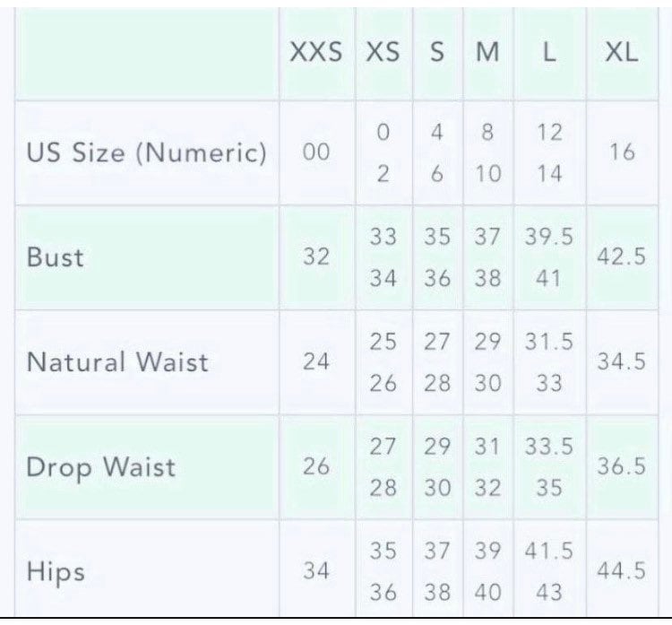672x625 pixels.
Task: Select the XL hips value 44.5
Action: tap(621, 571)
